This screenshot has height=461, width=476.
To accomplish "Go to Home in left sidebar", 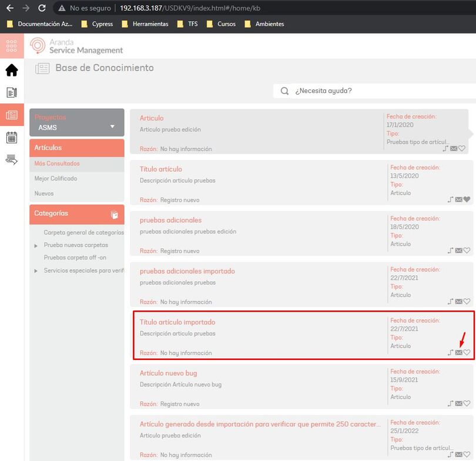I will (x=12, y=70).
